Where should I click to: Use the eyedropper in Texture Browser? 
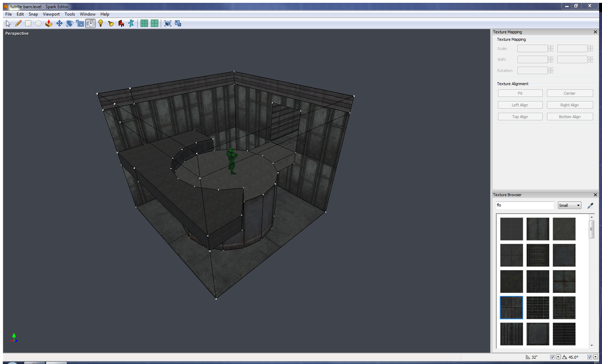(x=590, y=205)
